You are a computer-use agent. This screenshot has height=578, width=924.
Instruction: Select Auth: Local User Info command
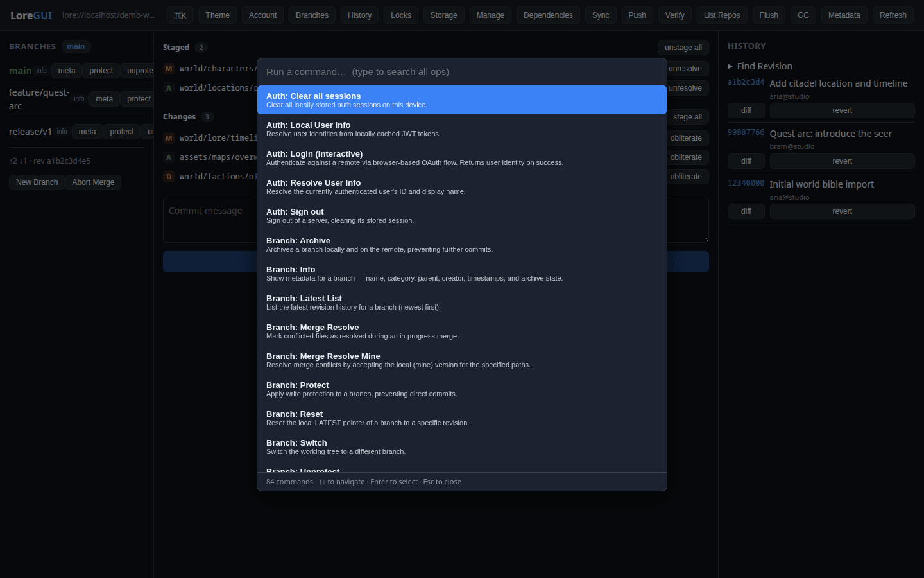coord(462,129)
